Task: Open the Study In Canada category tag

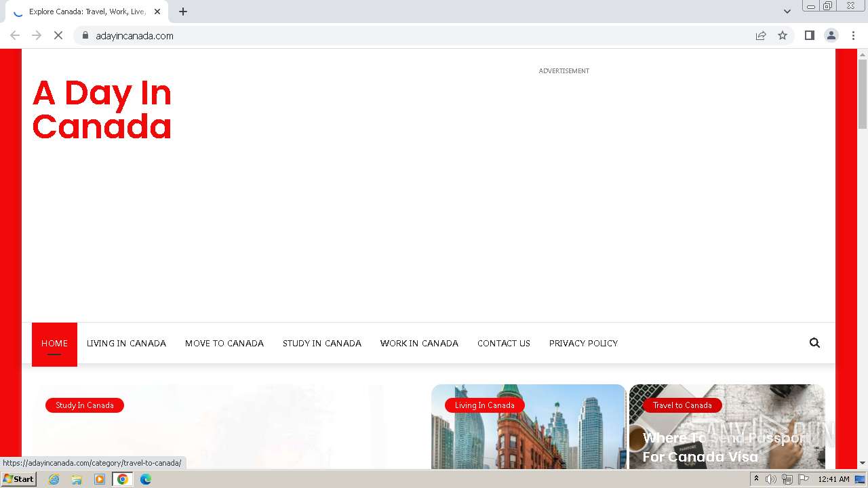Action: [x=85, y=405]
